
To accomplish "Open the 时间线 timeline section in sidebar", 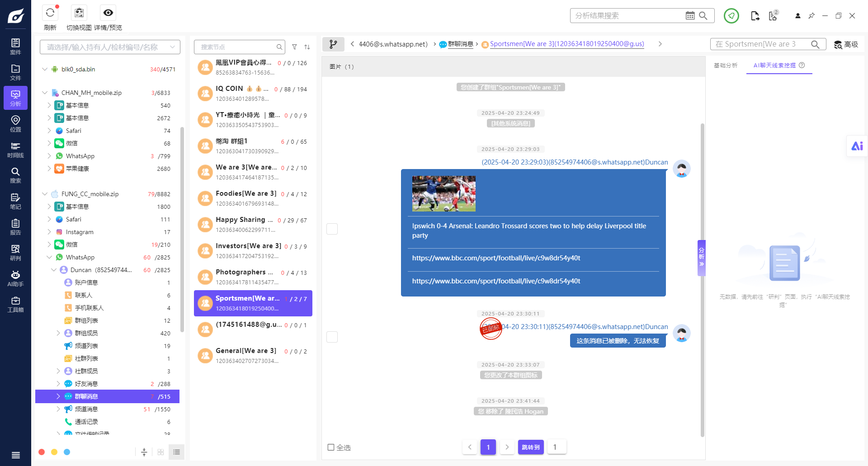I will pyautogui.click(x=15, y=150).
